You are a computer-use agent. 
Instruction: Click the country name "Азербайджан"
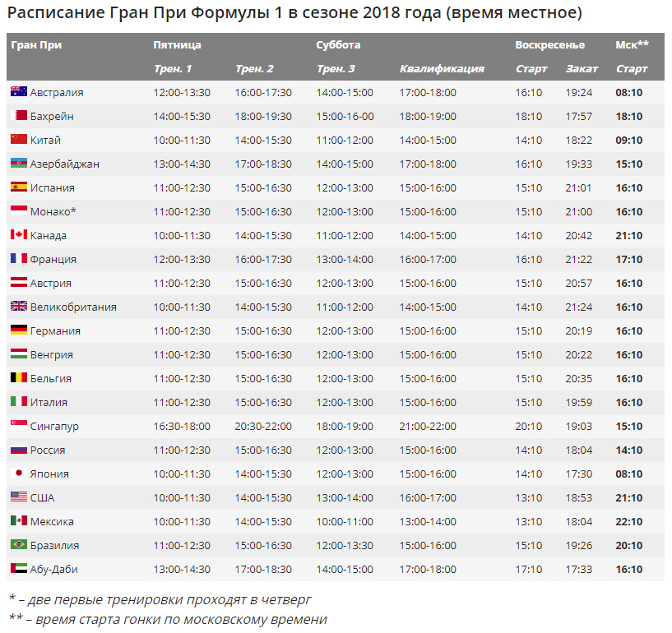[65, 164]
